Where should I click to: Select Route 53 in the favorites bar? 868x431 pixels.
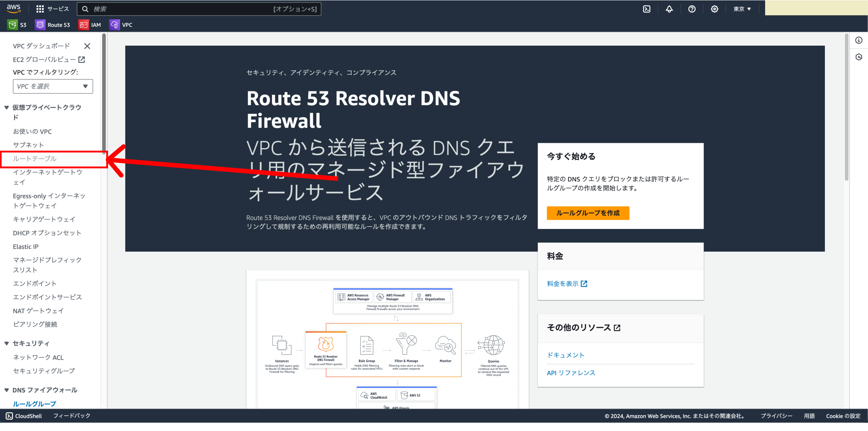(53, 25)
